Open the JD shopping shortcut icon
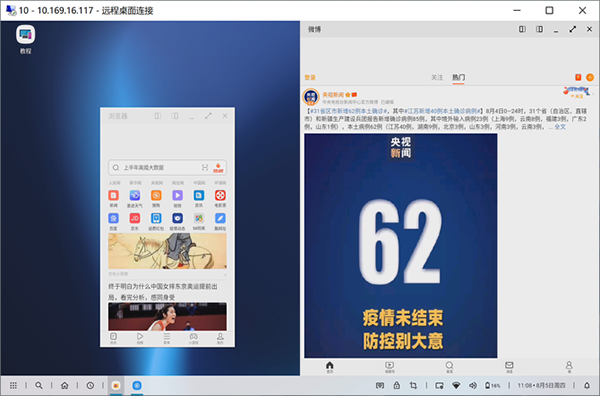600x396 pixels. tap(135, 218)
